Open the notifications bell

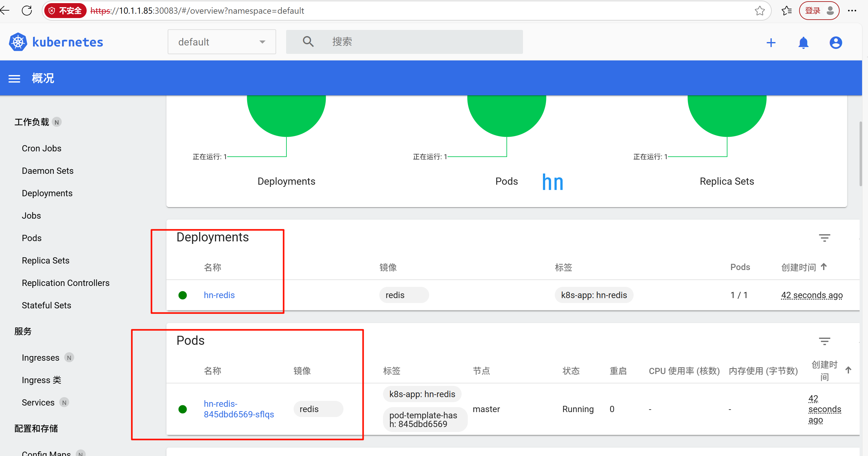[x=803, y=43]
